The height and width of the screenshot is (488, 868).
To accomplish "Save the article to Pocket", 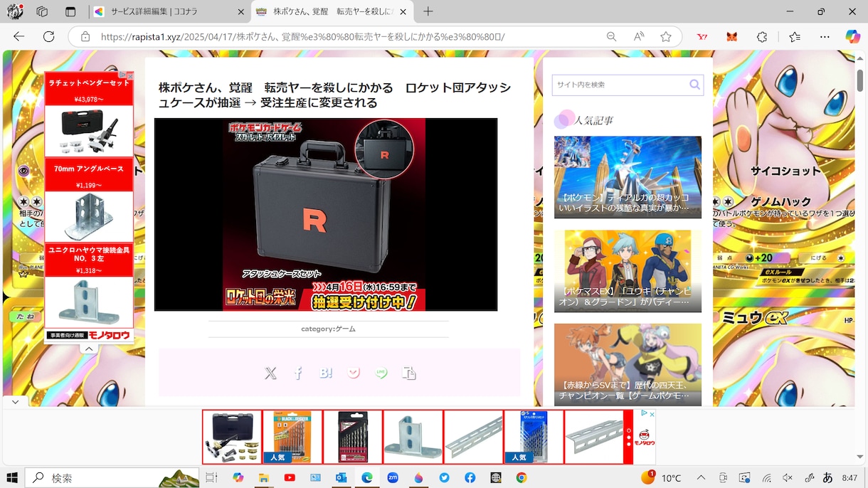I will [354, 373].
